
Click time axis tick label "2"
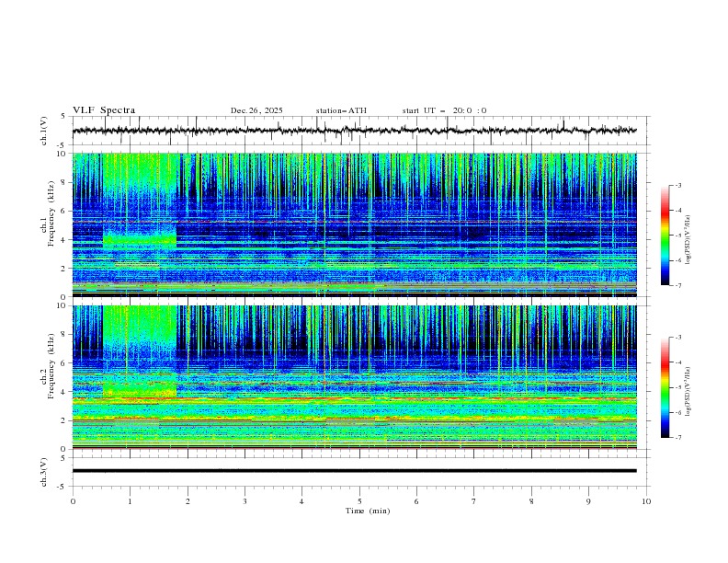[x=188, y=501]
